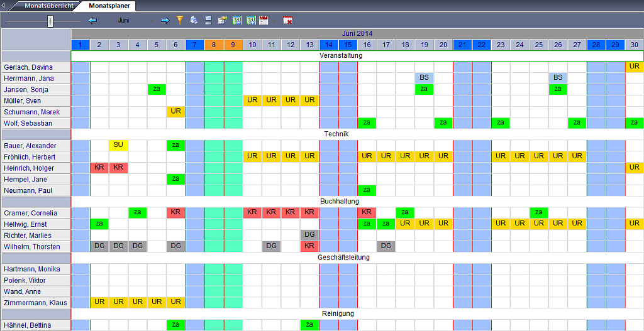This screenshot has height=331, width=644.
Task: Open the funnel filter icon
Action: tap(179, 20)
